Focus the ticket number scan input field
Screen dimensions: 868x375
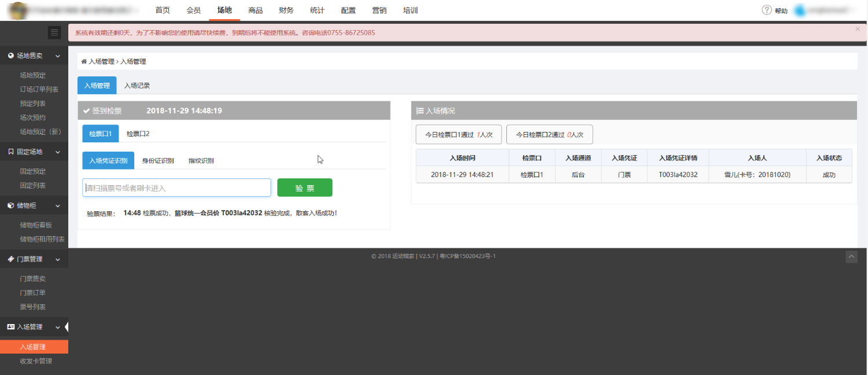click(176, 187)
